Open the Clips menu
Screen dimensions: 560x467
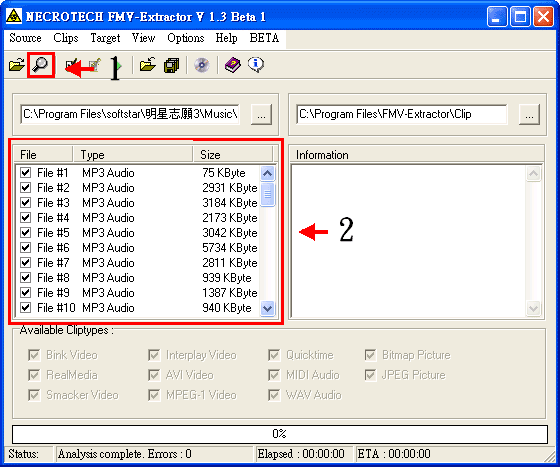(x=66, y=38)
